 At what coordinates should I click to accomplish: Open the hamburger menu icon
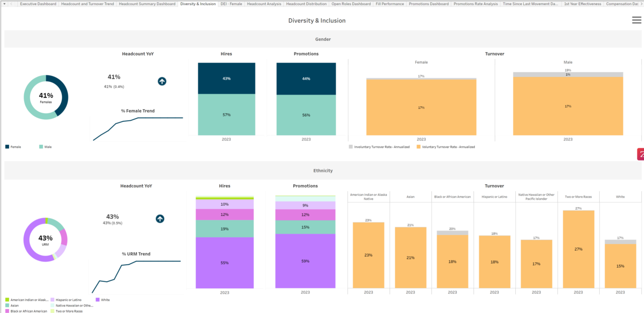point(636,20)
